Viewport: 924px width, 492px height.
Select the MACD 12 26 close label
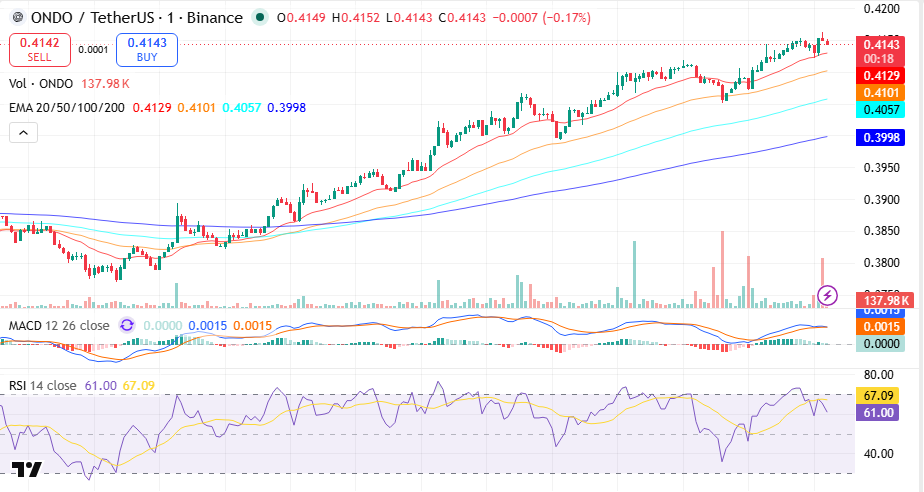pos(59,325)
